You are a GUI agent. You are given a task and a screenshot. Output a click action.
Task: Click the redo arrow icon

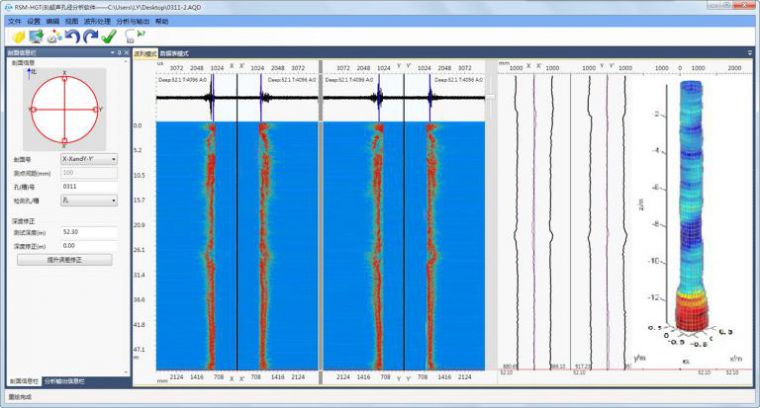90,37
